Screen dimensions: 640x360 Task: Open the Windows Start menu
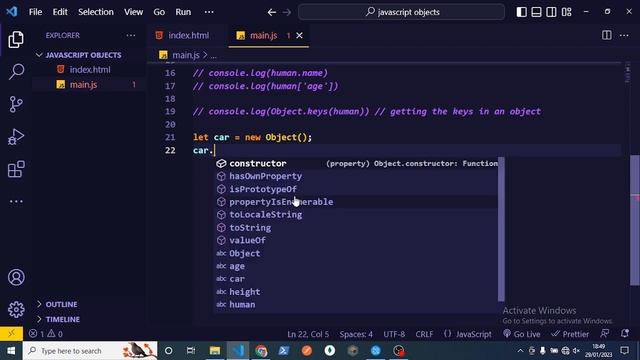pos(11,351)
